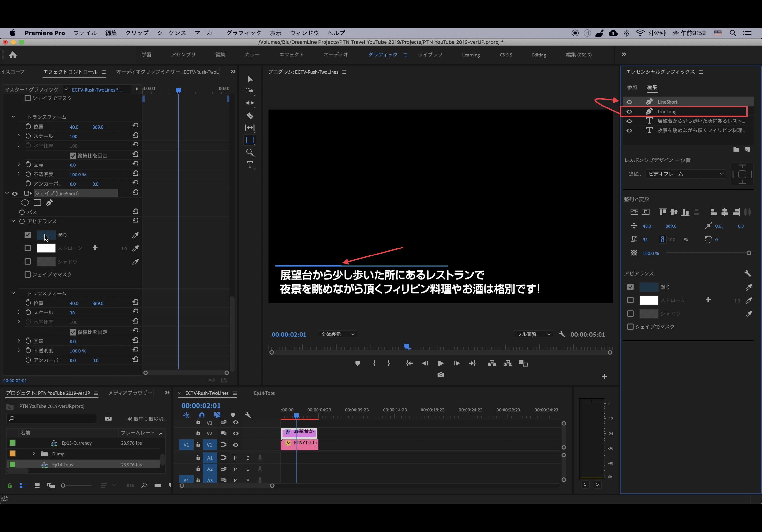Image resolution: width=762 pixels, height=532 pixels.
Task: Select the Type tool
Action: (250, 165)
